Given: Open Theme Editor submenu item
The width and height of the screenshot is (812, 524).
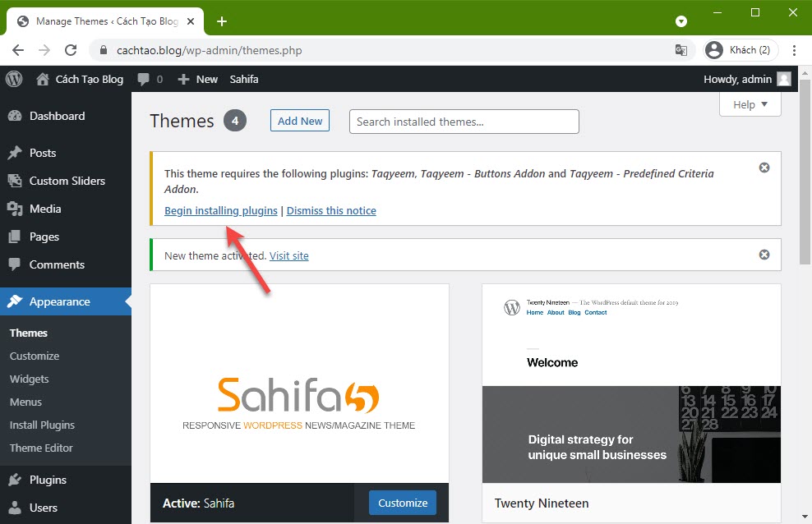Looking at the screenshot, I should pyautogui.click(x=41, y=448).
